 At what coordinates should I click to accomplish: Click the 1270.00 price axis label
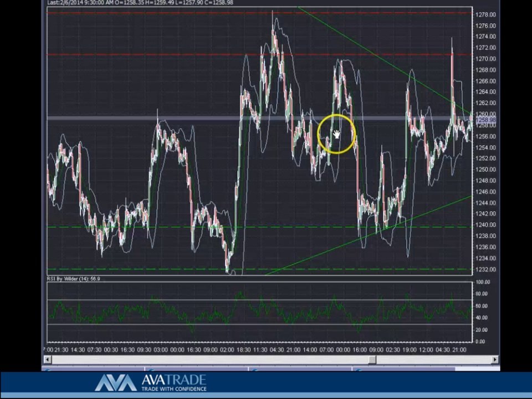[x=486, y=59]
